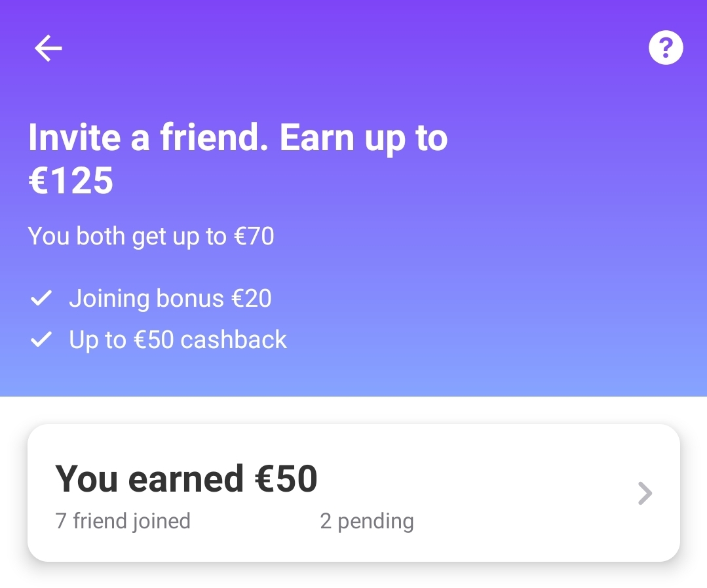This screenshot has height=588, width=707.
Task: Open the "You earned €50" heading
Action: click(x=186, y=479)
